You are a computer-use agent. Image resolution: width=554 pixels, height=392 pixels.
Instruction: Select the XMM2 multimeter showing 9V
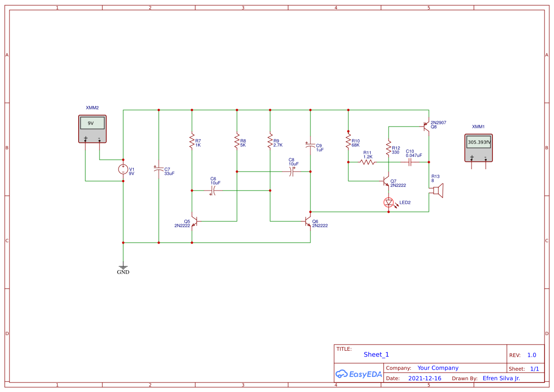[92, 129]
